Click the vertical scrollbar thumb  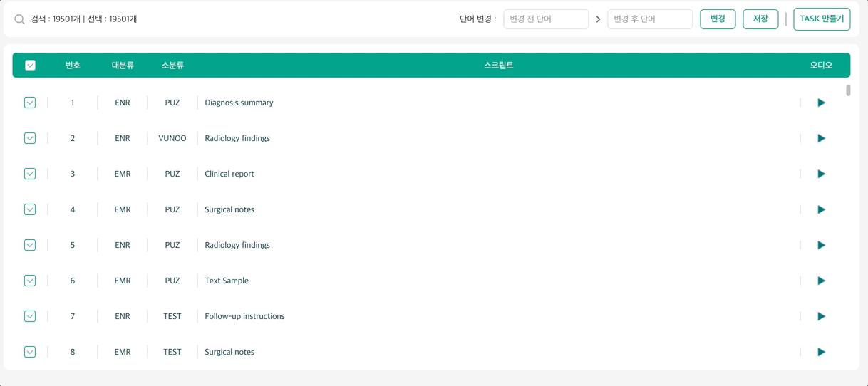tap(848, 90)
